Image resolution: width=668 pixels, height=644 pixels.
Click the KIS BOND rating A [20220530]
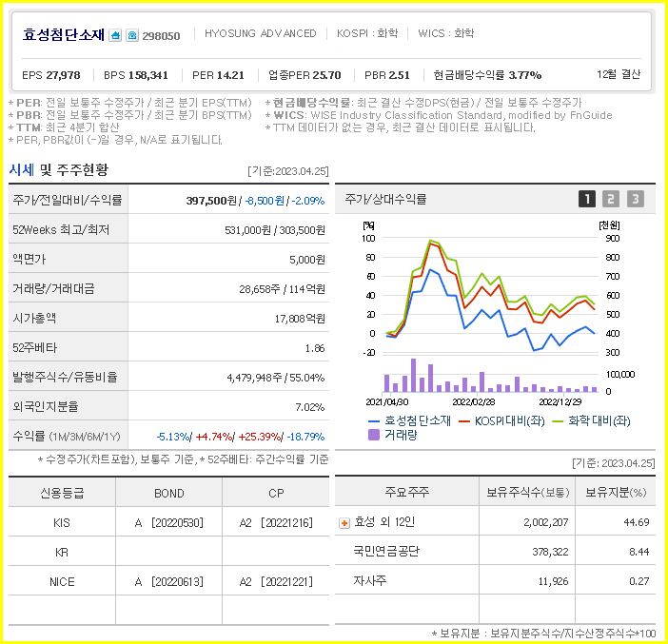(168, 523)
